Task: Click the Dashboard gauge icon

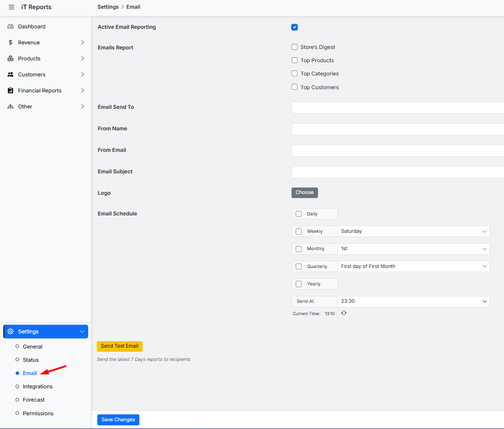Action: click(x=11, y=27)
